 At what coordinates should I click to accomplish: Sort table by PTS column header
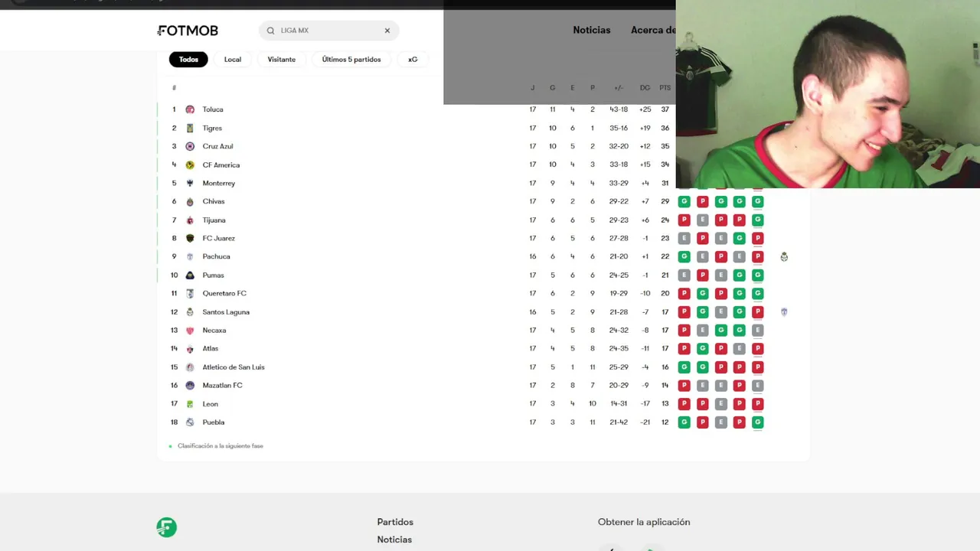[665, 88]
